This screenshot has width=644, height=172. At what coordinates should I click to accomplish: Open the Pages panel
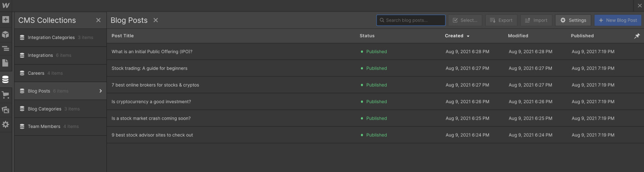[x=6, y=63]
